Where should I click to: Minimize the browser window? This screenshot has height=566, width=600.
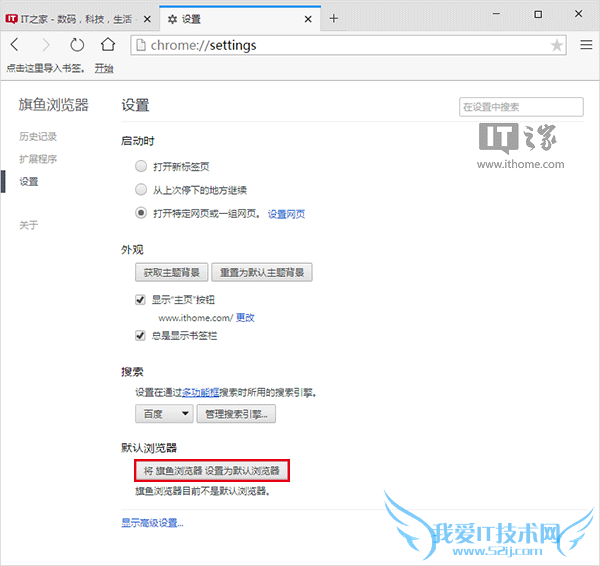coord(496,14)
